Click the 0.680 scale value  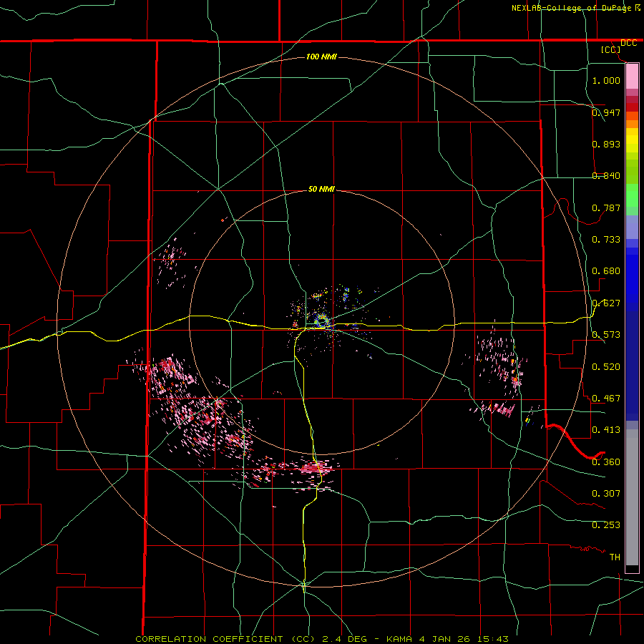606,270
